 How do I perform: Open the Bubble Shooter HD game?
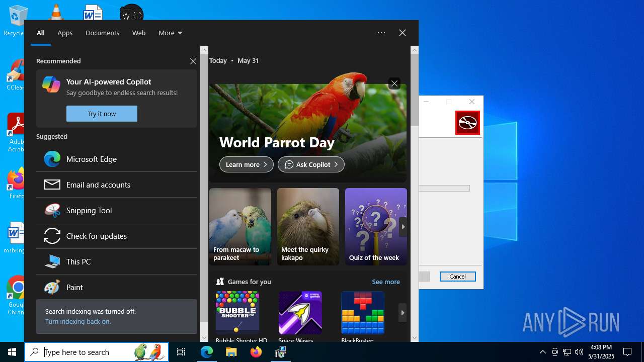(237, 313)
